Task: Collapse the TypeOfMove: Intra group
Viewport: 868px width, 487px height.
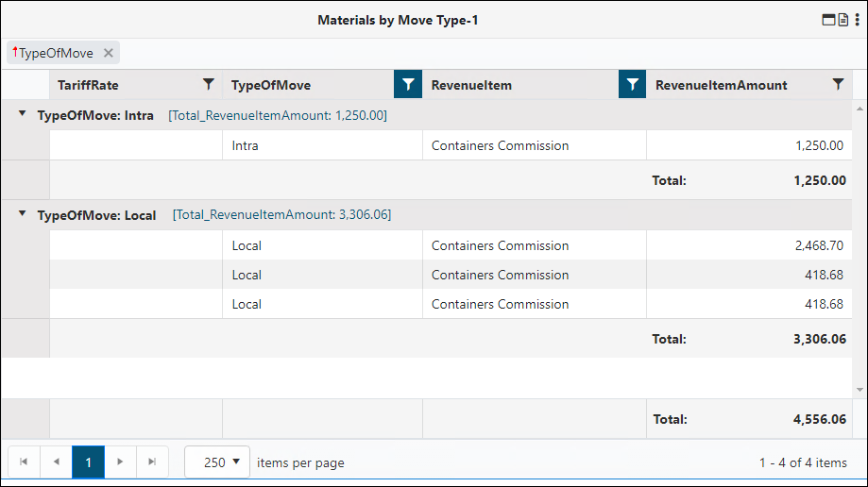Action: click(22, 115)
